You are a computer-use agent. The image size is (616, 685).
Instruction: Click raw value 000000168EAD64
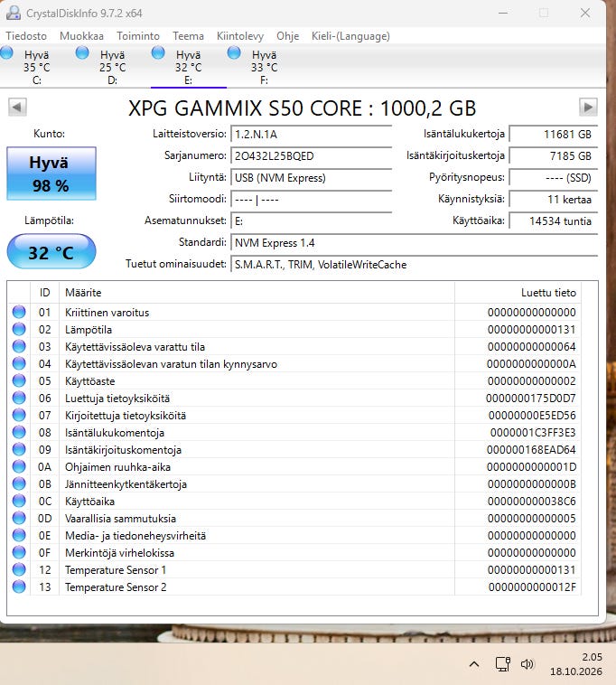click(x=531, y=449)
